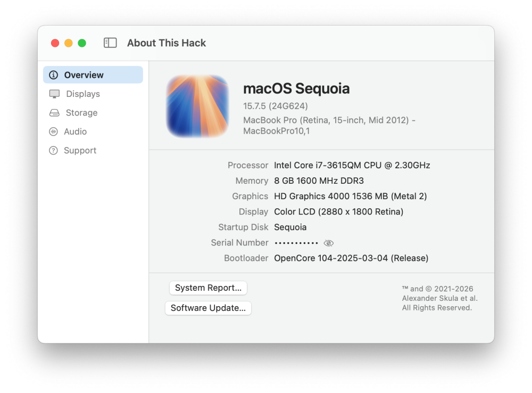Click version text 15.7.5 (24G624)

(276, 107)
